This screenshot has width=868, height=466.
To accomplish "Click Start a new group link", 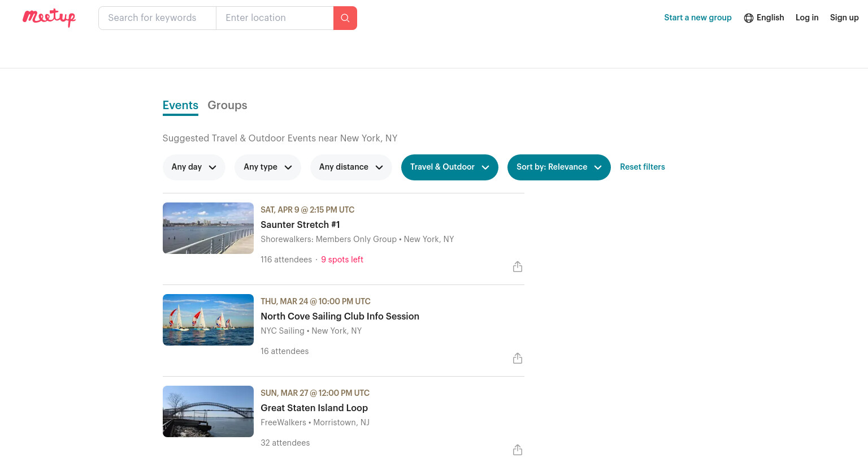I will coord(698,18).
